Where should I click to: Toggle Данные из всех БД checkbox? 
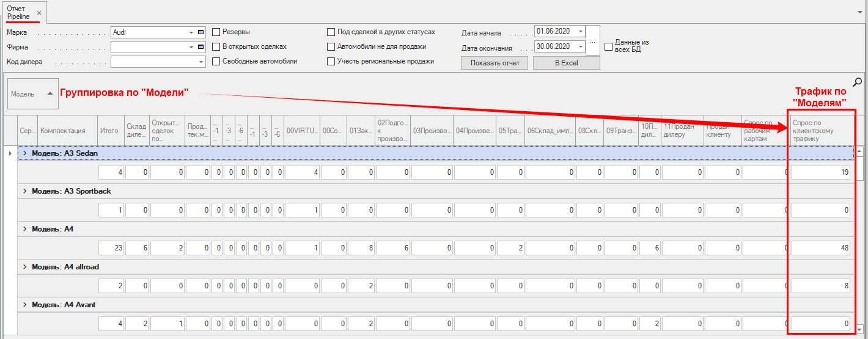coord(608,46)
